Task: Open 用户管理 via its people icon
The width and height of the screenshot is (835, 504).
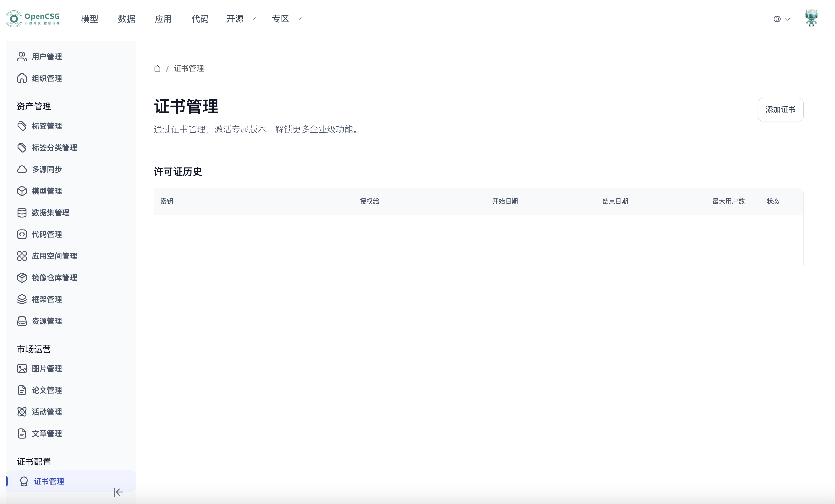Action: tap(22, 57)
